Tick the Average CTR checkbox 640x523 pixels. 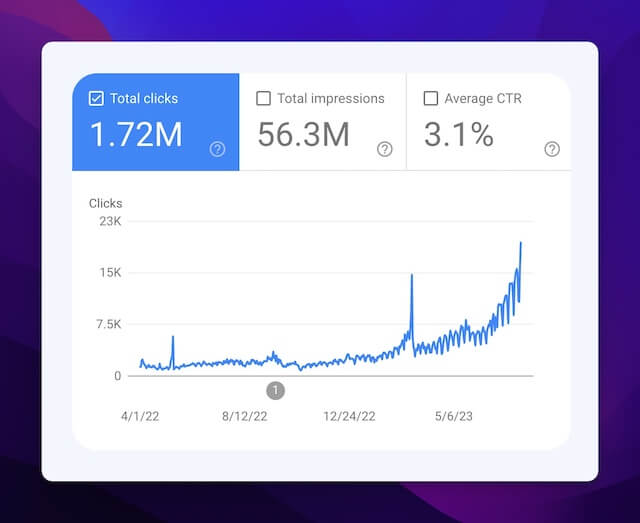(x=431, y=98)
